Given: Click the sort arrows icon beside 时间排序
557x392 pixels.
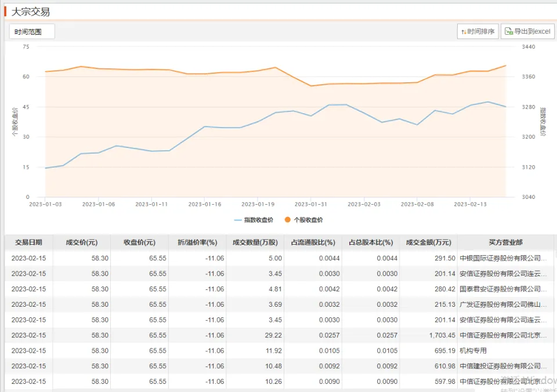Looking at the screenshot, I should click(x=464, y=32).
